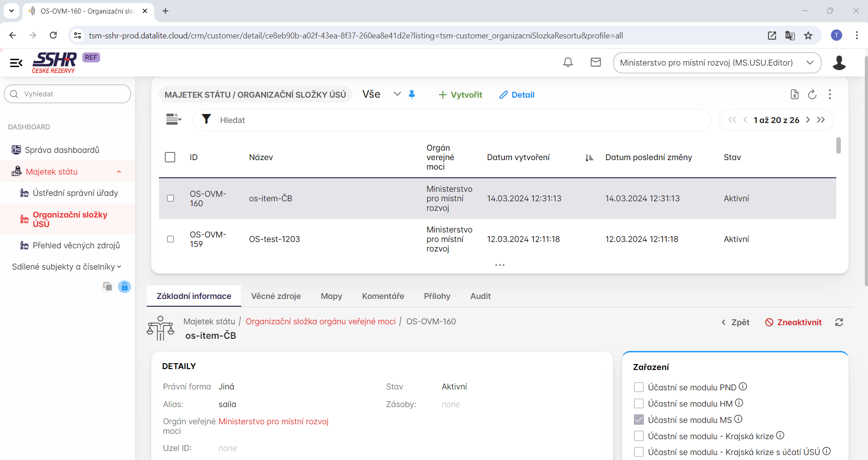
Task: Refresh the organizational units list
Action: 812,95
